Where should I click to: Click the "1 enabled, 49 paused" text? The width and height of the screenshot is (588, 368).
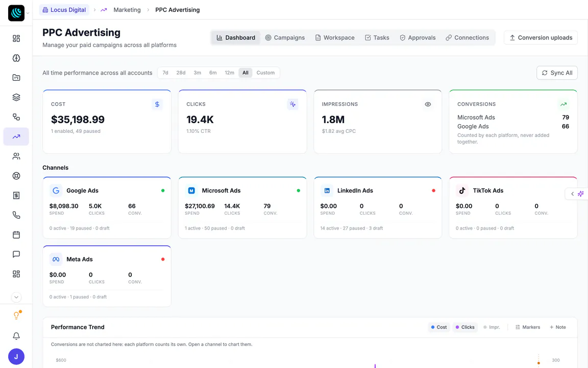tap(76, 131)
